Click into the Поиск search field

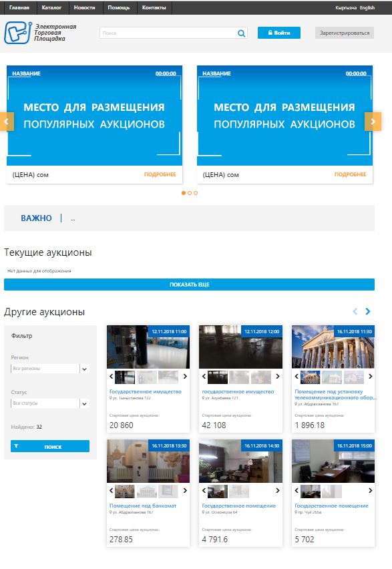point(168,33)
